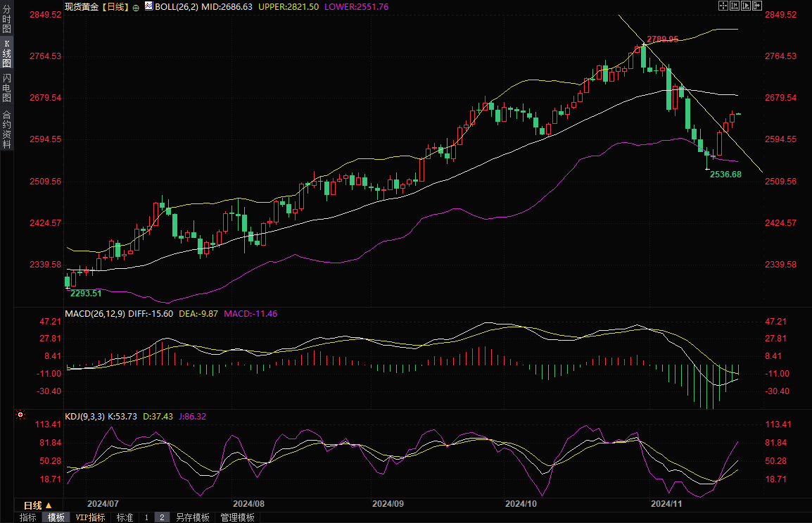Image resolution: width=812 pixels, height=523 pixels.
Task: Click the play replay chart icon
Action: 746,6
